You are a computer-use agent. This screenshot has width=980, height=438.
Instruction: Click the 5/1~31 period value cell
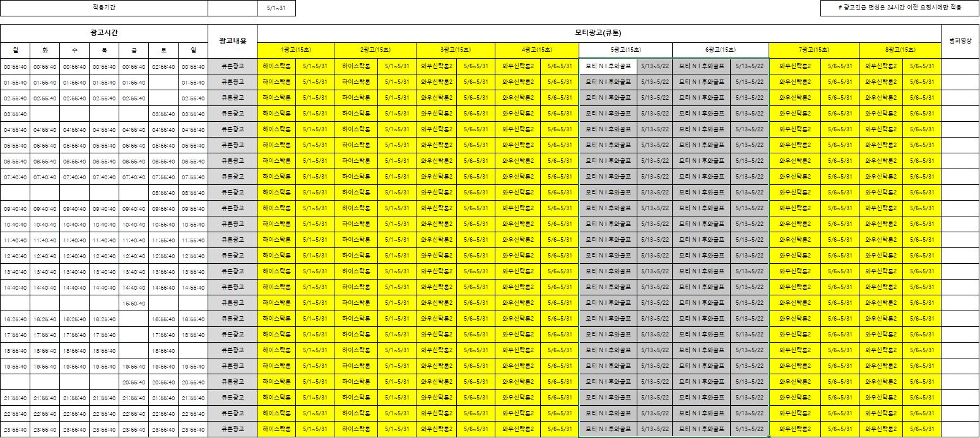276,8
